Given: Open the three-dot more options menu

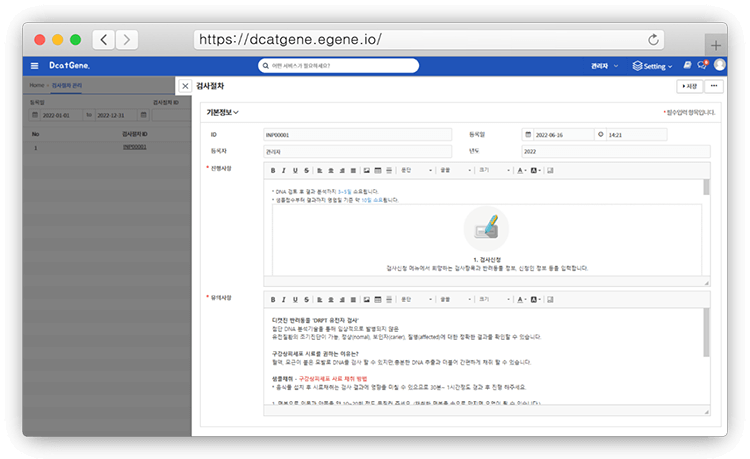Looking at the screenshot, I should [714, 87].
